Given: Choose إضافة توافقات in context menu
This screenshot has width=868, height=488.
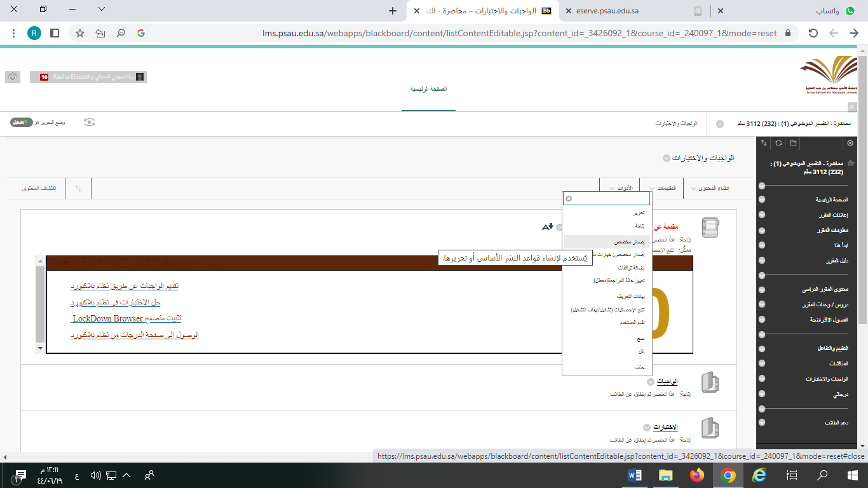Looking at the screenshot, I should click(632, 268).
